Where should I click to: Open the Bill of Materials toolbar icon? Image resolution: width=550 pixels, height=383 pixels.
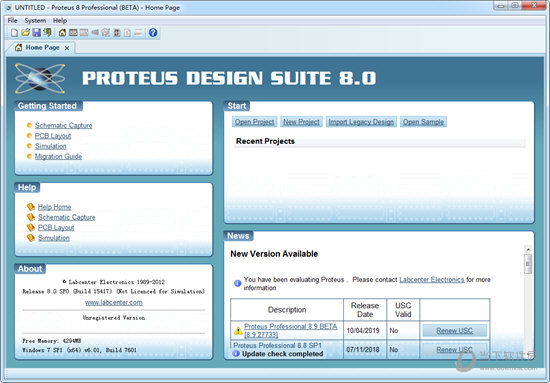(127, 33)
